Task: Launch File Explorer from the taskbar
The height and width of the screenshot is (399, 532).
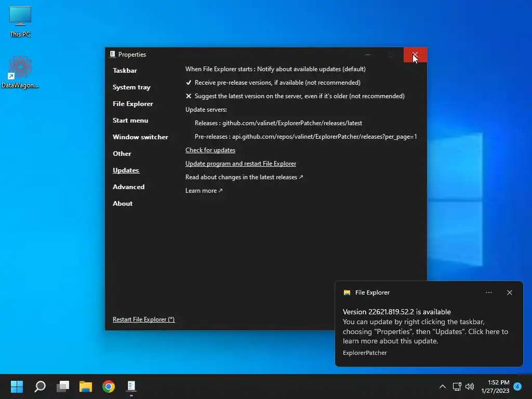Action: tap(86, 387)
